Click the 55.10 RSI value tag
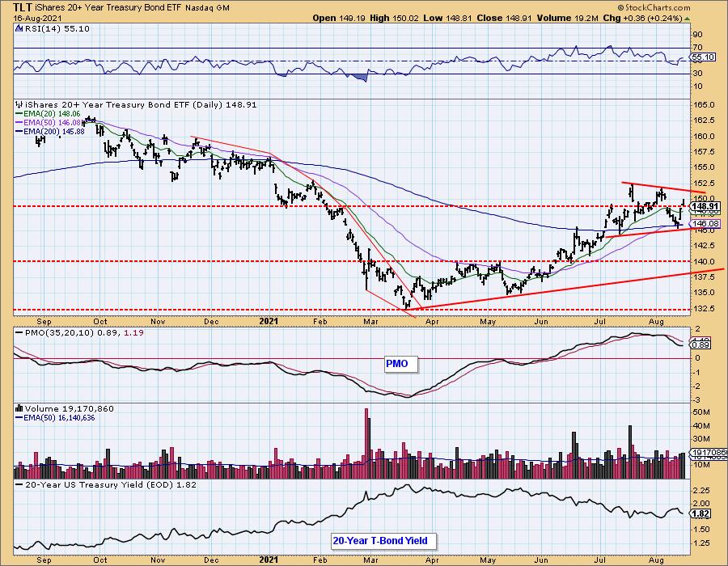Image resolution: width=728 pixels, height=566 pixels. point(703,57)
